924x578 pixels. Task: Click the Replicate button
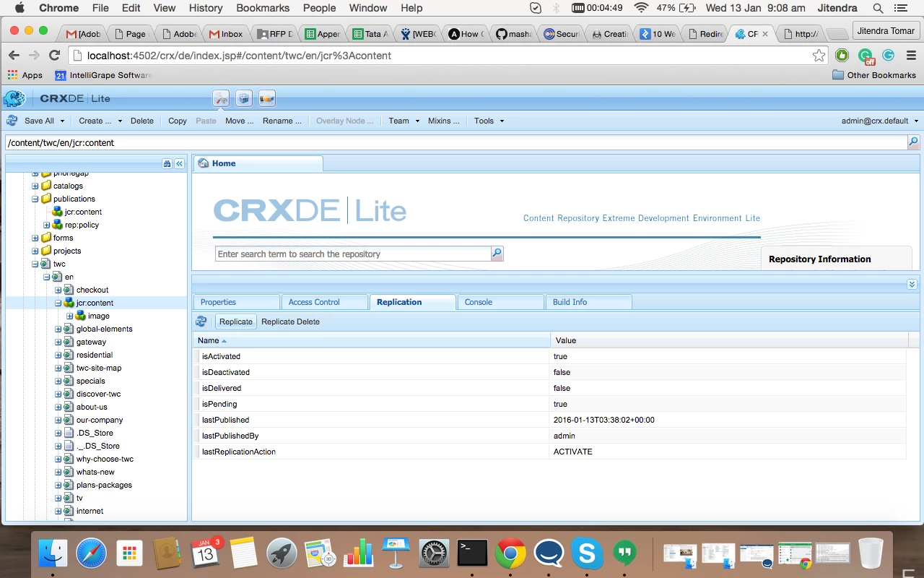[236, 322]
